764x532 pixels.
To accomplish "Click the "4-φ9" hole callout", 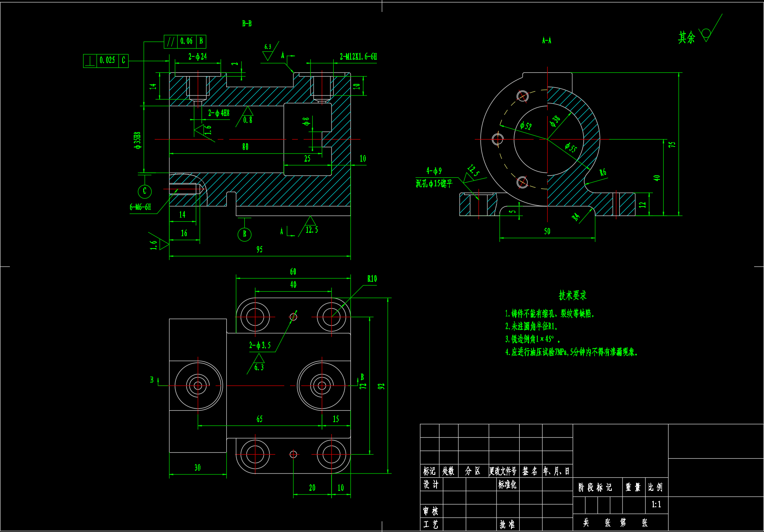I will tap(434, 171).
